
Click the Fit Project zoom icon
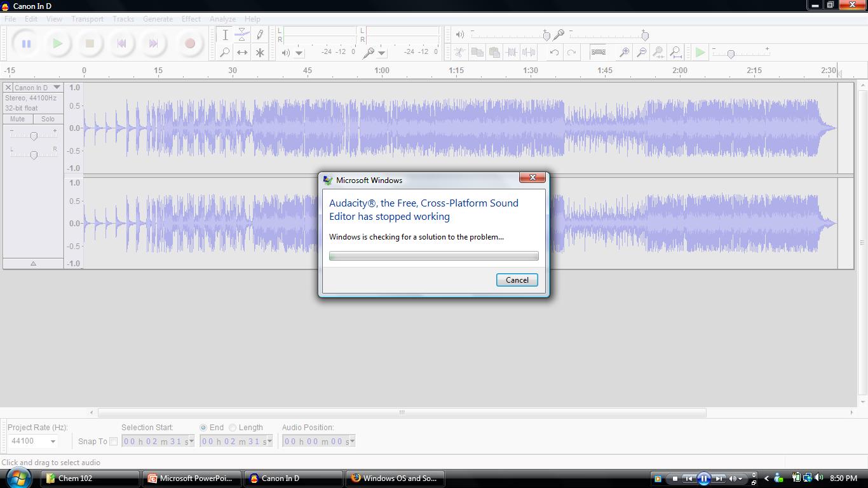(675, 52)
